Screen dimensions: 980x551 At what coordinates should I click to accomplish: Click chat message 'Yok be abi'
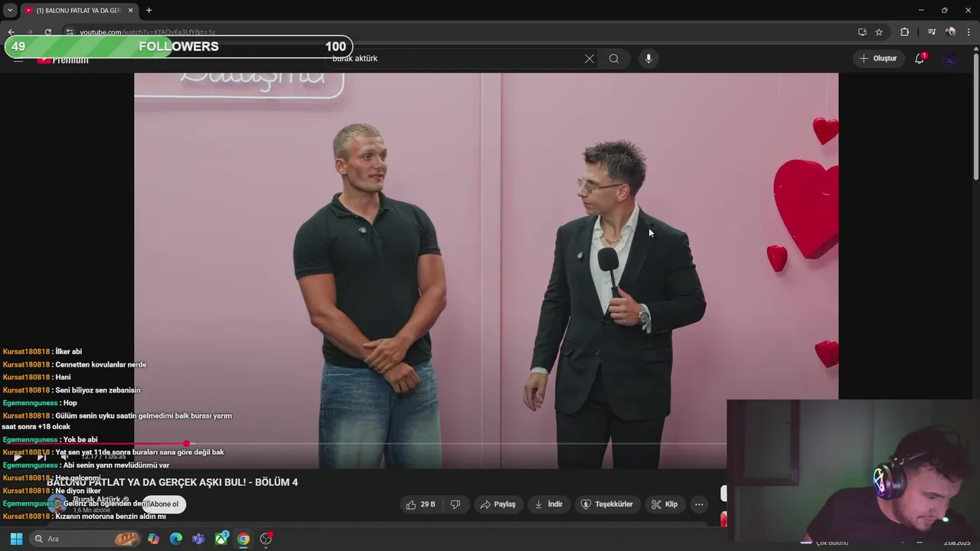pos(80,440)
